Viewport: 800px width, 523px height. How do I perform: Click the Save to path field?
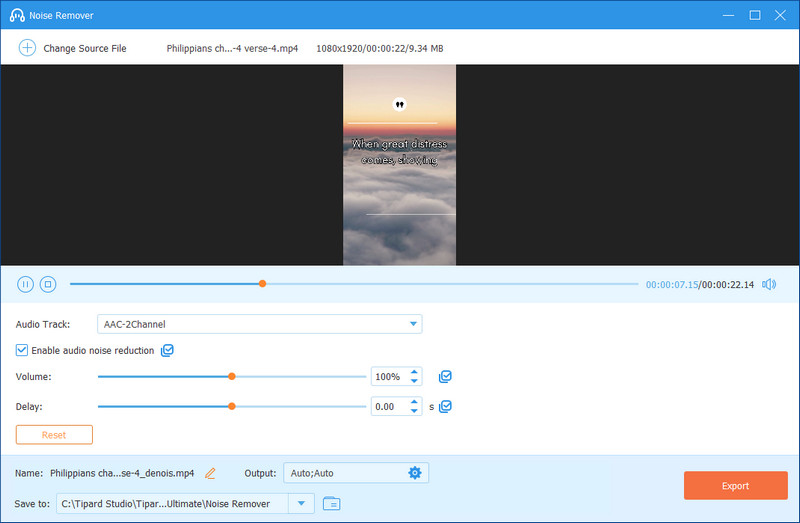[172, 504]
